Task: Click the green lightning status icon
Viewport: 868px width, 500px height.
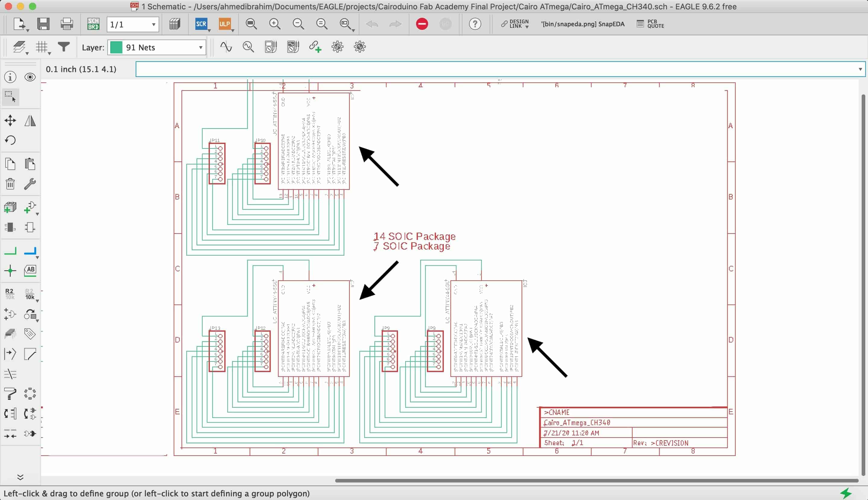Action: point(846,493)
